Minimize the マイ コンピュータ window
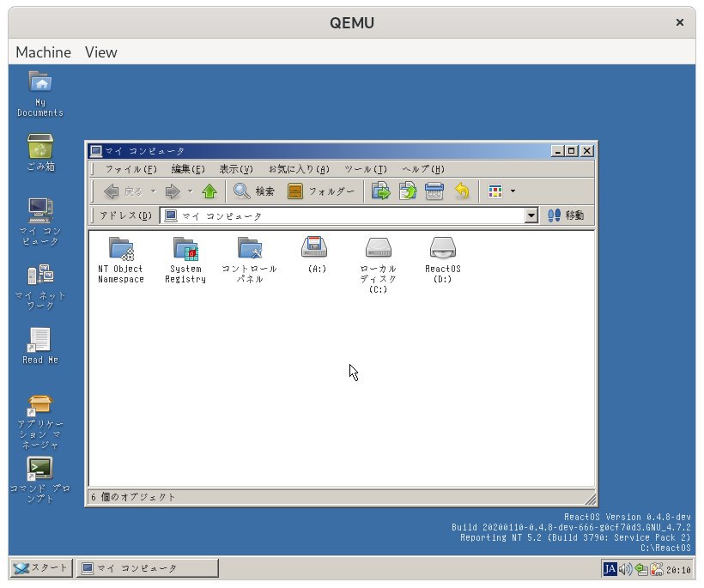 [557, 151]
